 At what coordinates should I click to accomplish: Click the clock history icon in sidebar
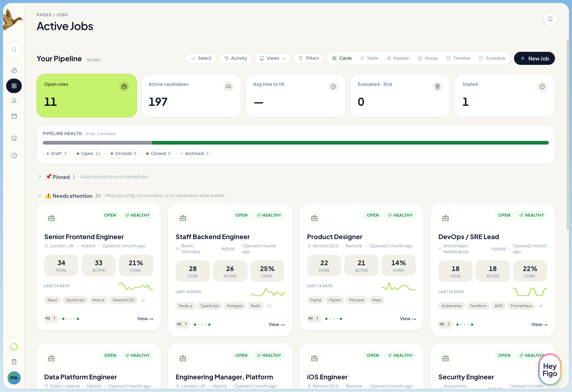[x=14, y=155]
